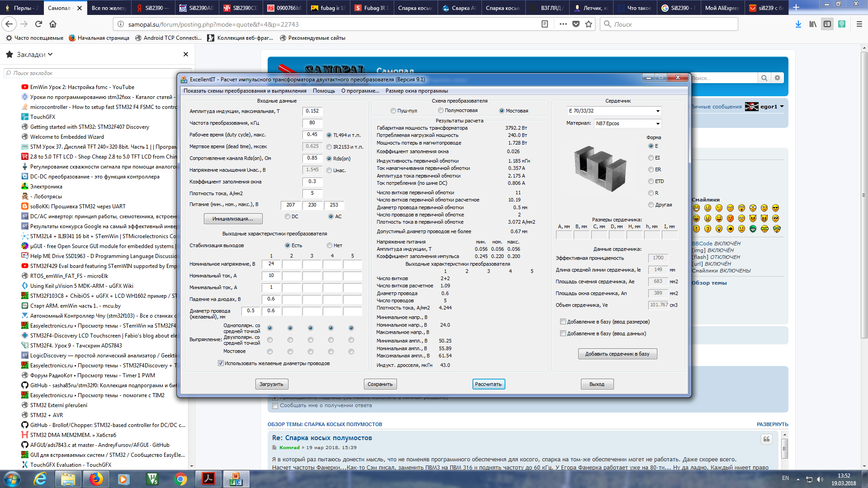Click Инициализация button
868x488 pixels.
[233, 219]
